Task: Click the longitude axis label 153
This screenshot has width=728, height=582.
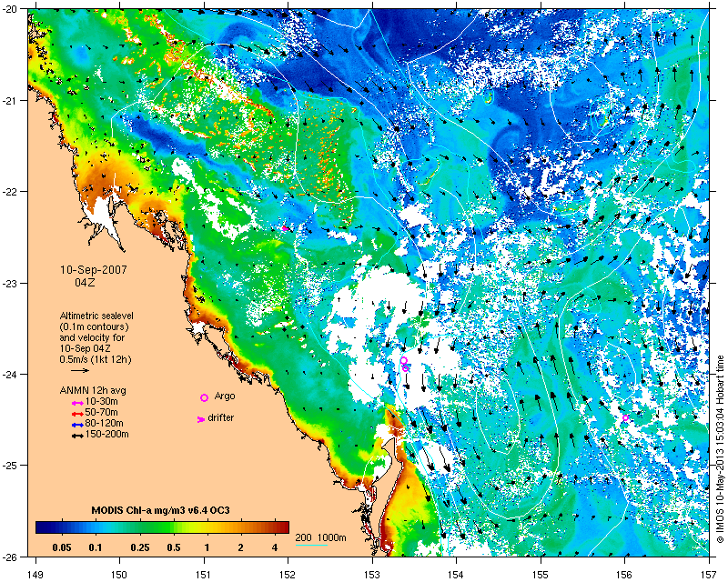Action: tap(372, 575)
